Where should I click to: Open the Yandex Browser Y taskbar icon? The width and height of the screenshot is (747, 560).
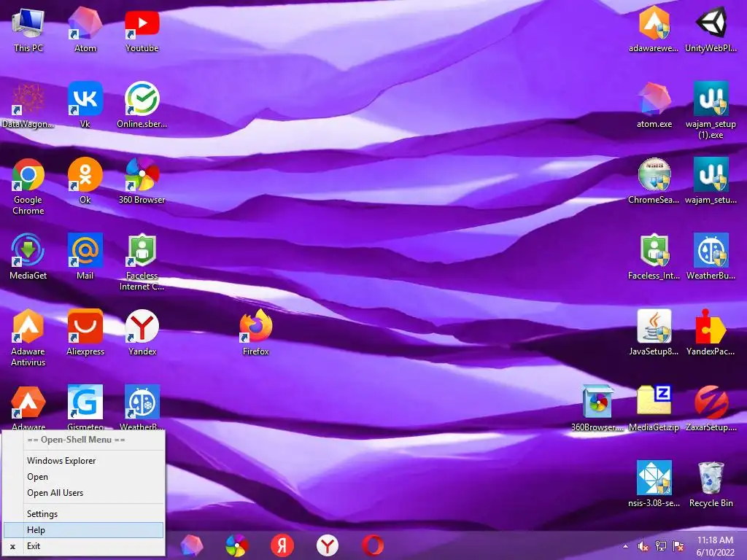tap(328, 545)
